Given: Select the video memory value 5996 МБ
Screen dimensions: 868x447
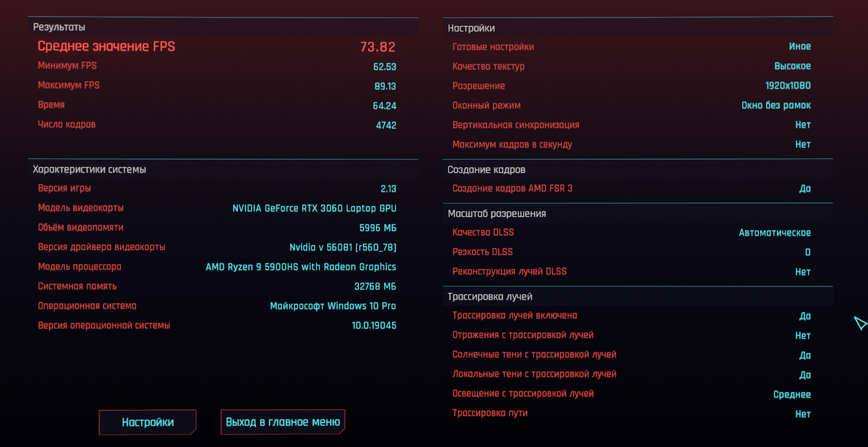Looking at the screenshot, I should pos(378,228).
